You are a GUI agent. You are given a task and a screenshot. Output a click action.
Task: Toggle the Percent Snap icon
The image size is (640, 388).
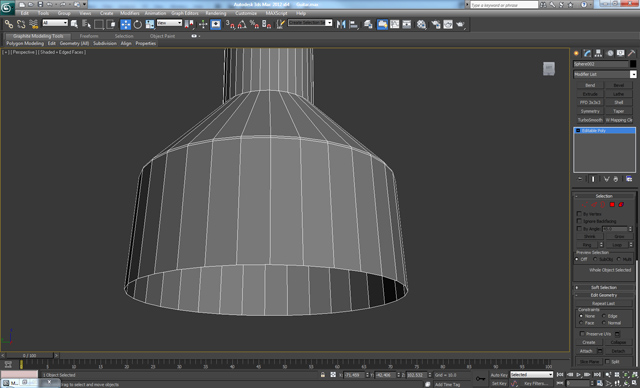point(254,24)
